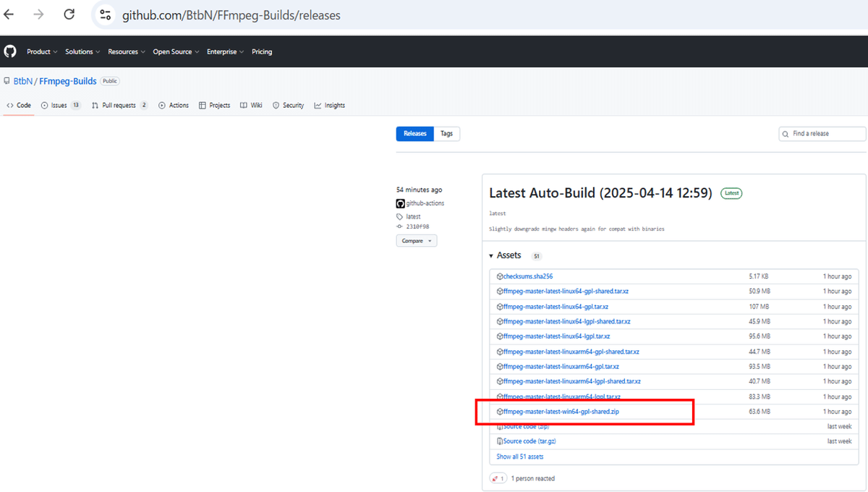Viewport: 868px width, 492px height.
Task: Switch to the Issues tab
Action: pos(61,106)
